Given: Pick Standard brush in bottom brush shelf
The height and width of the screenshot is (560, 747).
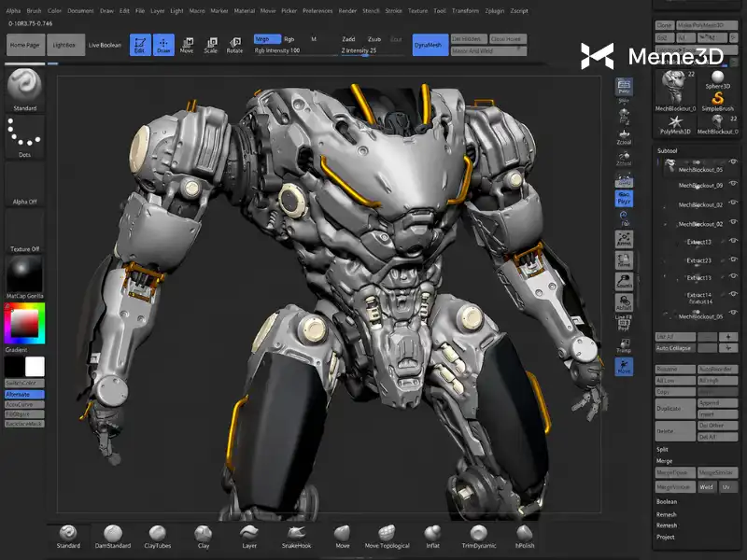Looking at the screenshot, I should [x=68, y=536].
